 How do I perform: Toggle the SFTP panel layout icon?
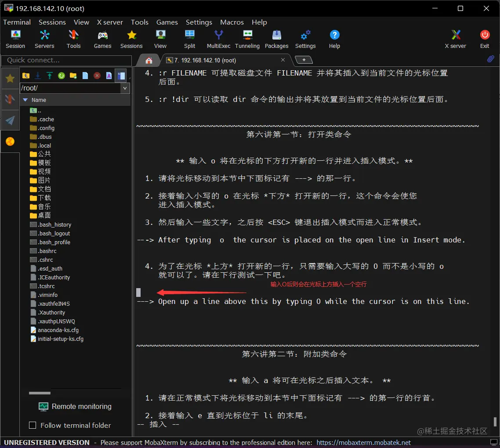(121, 76)
